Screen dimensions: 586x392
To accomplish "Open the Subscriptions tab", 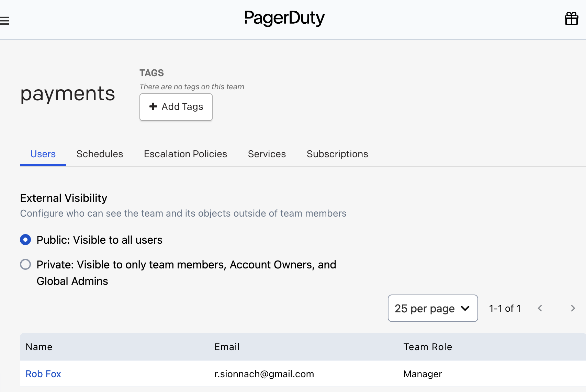I will point(337,154).
